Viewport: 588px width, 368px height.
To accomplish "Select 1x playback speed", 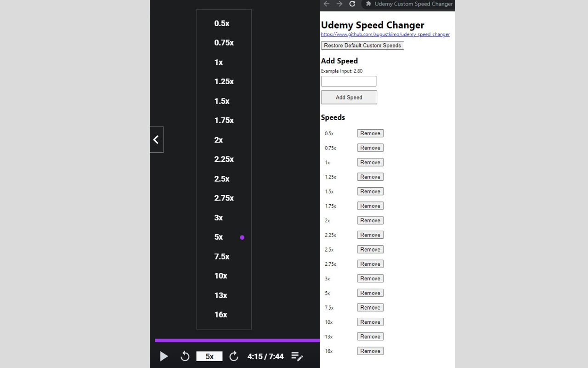I will coord(219,62).
